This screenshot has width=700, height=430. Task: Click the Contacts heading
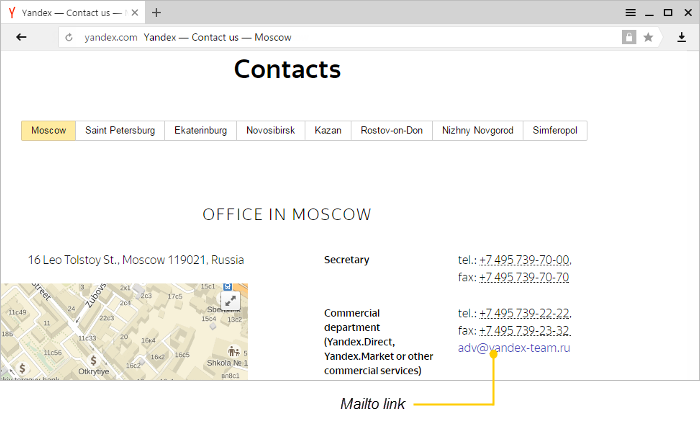point(287,69)
